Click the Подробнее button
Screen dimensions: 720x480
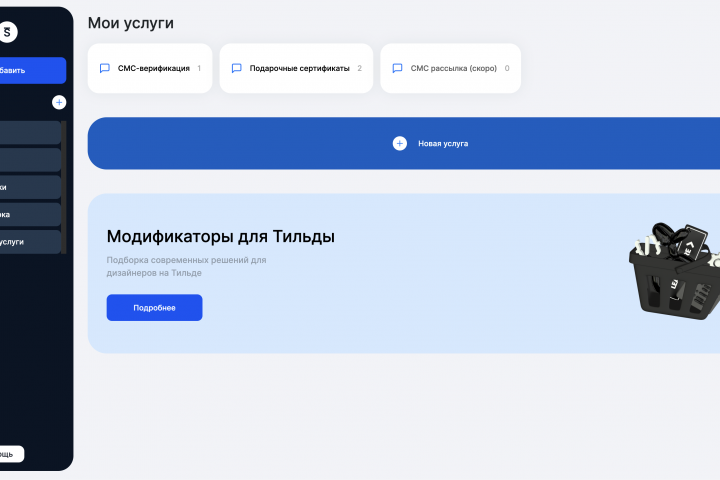tap(154, 308)
